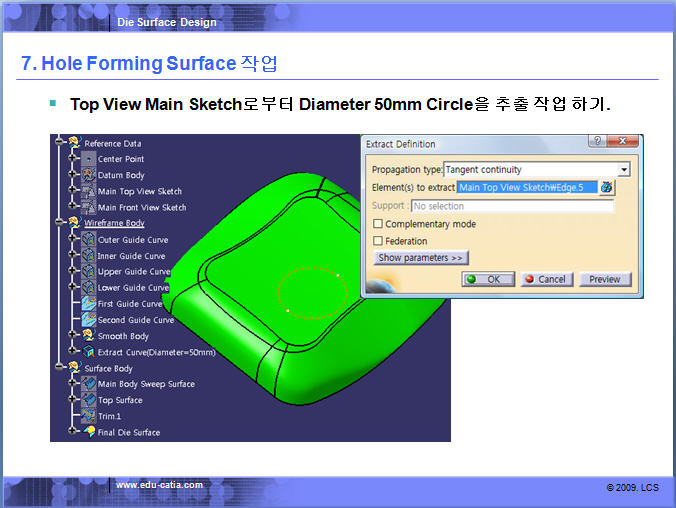Click the Element(s) to extract field
The width and height of the screenshot is (676, 508).
[527, 187]
